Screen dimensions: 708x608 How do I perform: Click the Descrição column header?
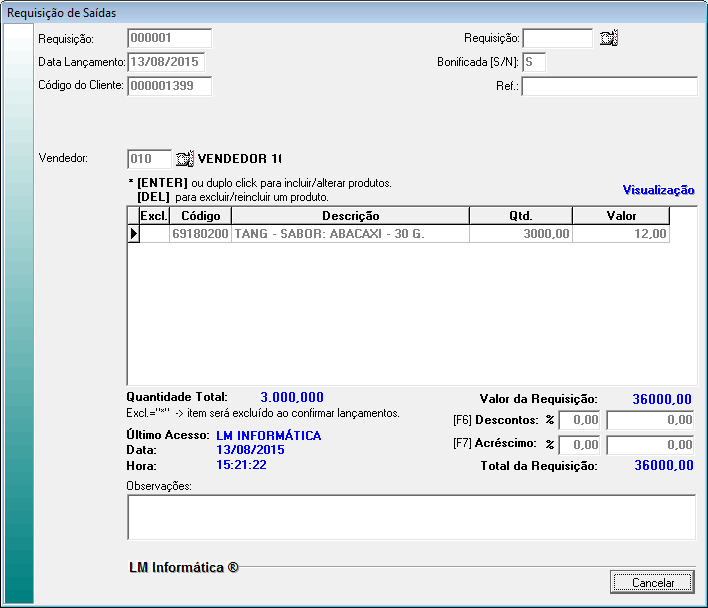350,216
